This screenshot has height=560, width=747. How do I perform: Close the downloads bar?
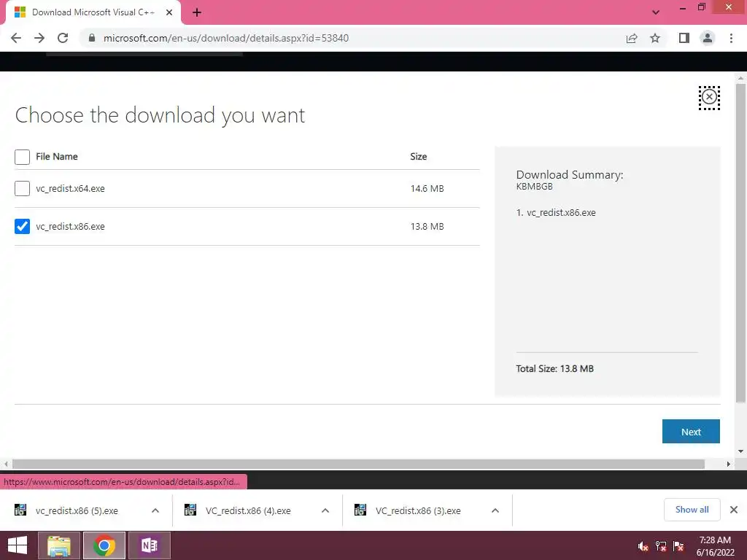click(734, 510)
